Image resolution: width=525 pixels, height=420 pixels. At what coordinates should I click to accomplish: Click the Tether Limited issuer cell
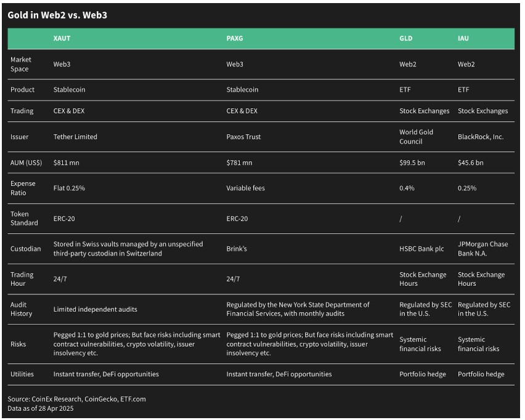(75, 137)
